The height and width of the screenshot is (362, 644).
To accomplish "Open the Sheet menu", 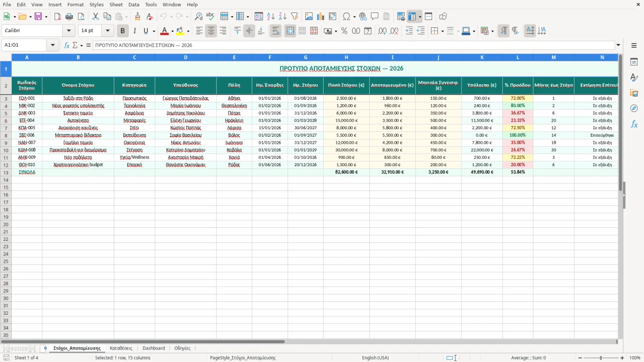I will pos(116,4).
